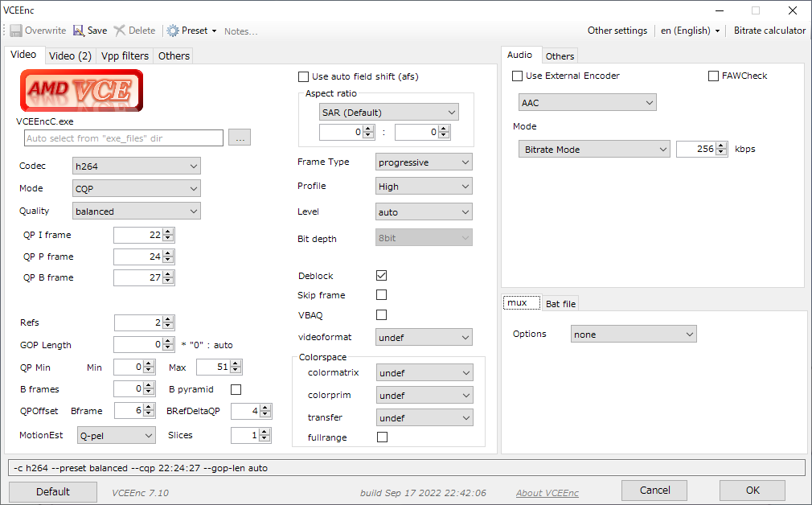Enable Use auto field shift (afs)
The width and height of the screenshot is (812, 505).
(303, 76)
